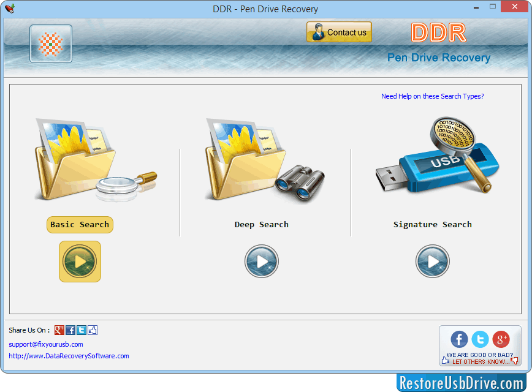Share on Twitter small icon

[x=82, y=330]
